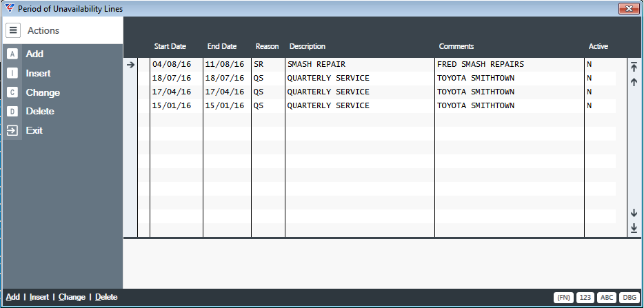This screenshot has height=308, width=644.
Task: Select TOYOTA SMITHTOWN in the 18/07/16 row
Action: click(476, 78)
